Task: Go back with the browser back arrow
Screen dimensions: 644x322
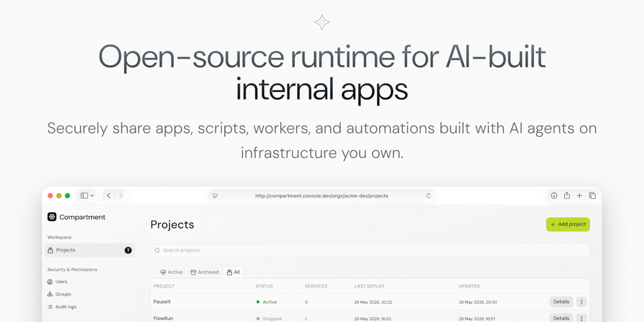Action: point(109,196)
